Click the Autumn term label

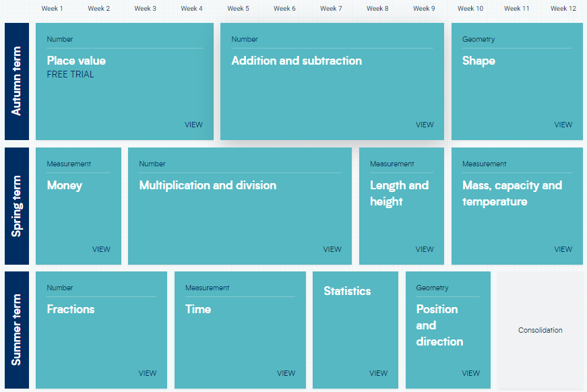click(17, 81)
